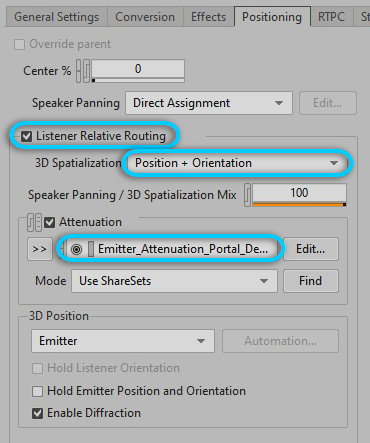Click the Speaker Panning / 3D Spatialization Mix slider
Image resolution: width=370 pixels, height=443 pixels.
coord(299,195)
